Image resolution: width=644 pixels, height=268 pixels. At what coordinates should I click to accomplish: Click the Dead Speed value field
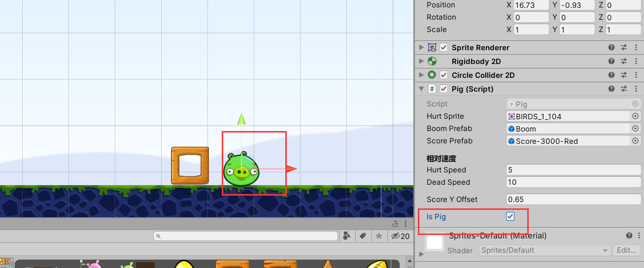(574, 182)
